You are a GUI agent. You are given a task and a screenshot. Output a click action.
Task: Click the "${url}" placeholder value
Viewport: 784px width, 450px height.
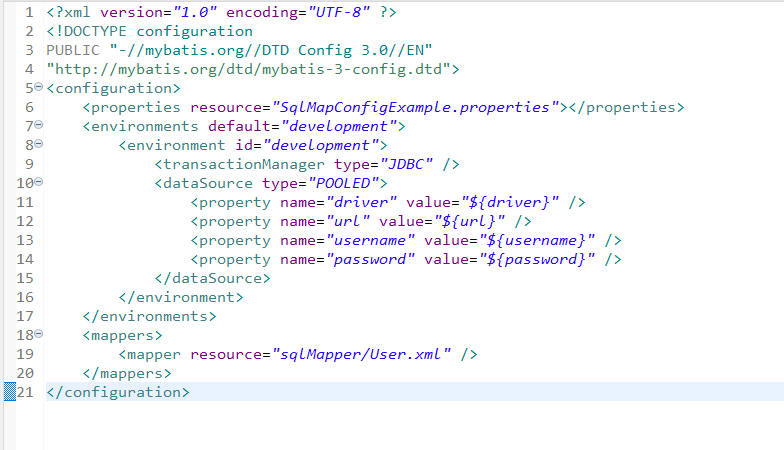tap(470, 221)
